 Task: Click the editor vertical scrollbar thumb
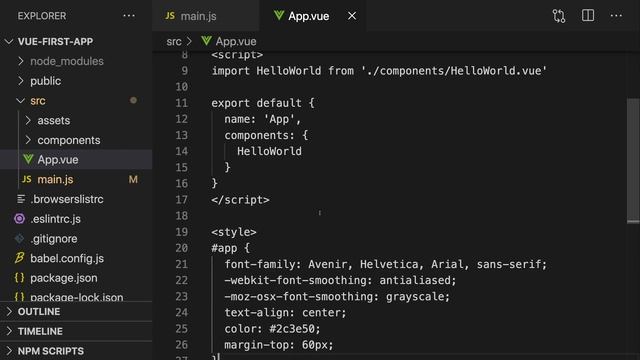pos(633,161)
